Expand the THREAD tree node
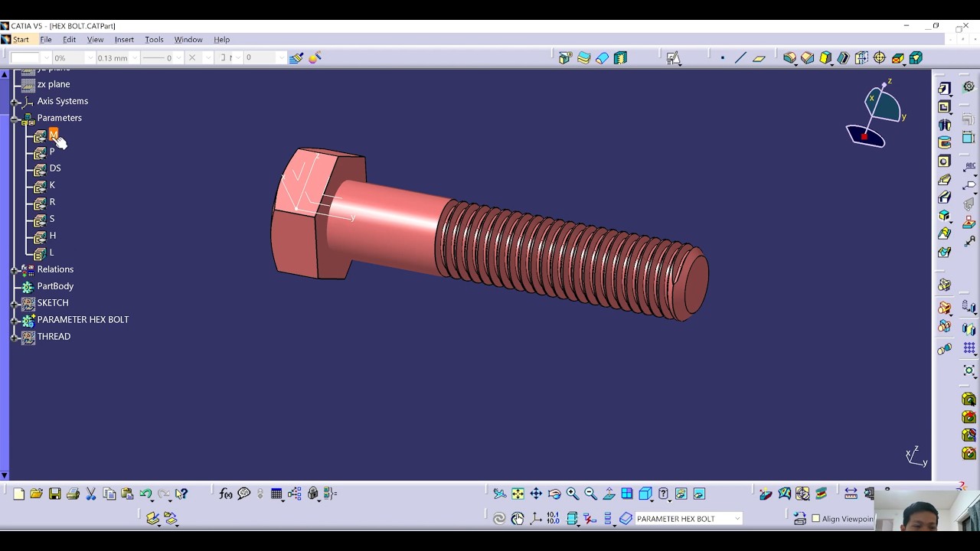The height and width of the screenshot is (551, 980). (x=15, y=337)
